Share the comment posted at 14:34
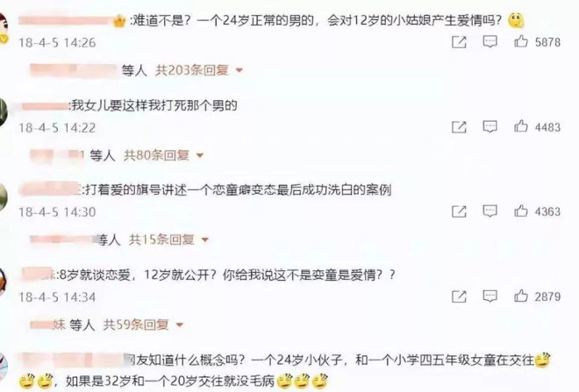 [459, 296]
